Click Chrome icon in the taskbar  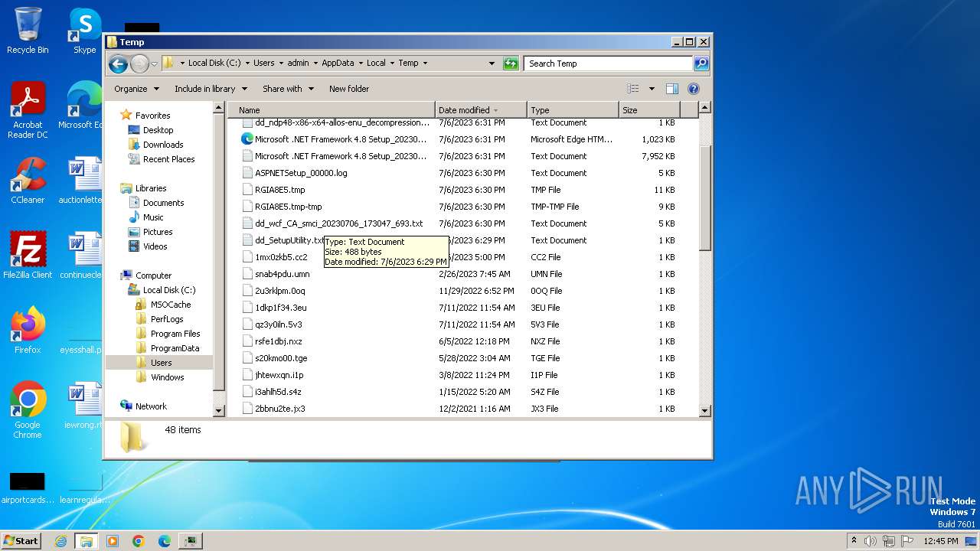coord(139,541)
